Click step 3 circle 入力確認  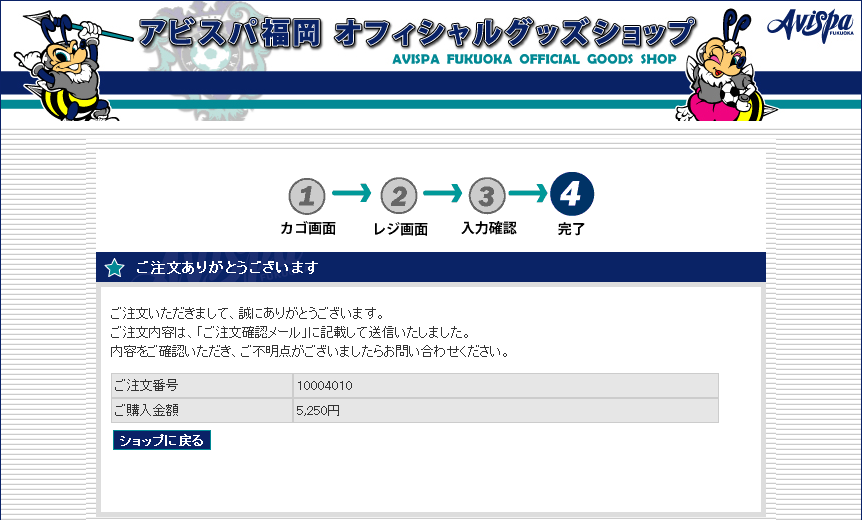(x=487, y=196)
